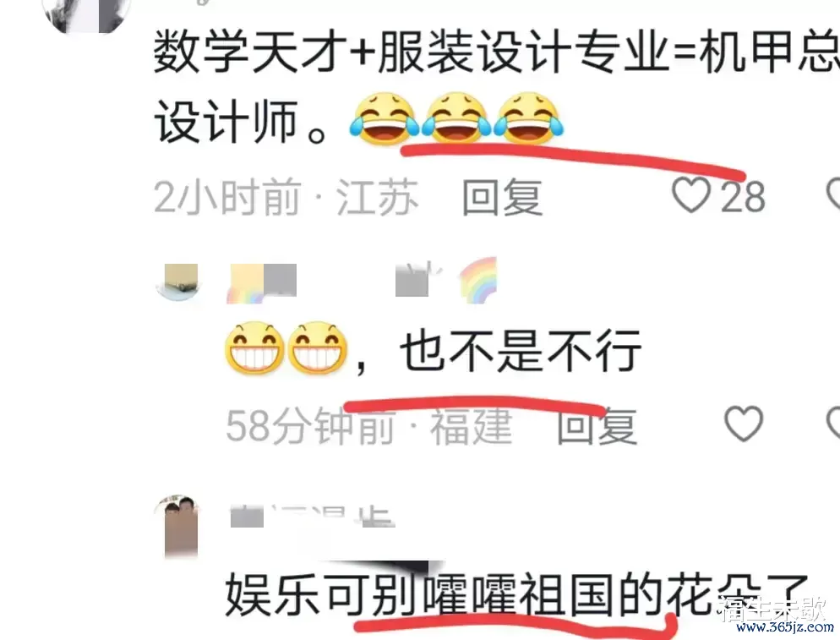Image resolution: width=840 pixels, height=640 pixels.
Task: Tap the rainbow icon next to username
Action: (478, 281)
